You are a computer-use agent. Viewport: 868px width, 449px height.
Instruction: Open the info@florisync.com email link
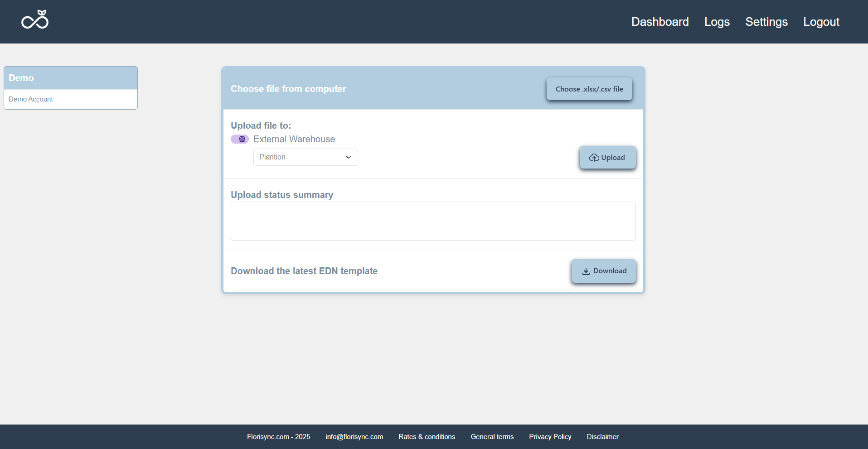(354, 437)
